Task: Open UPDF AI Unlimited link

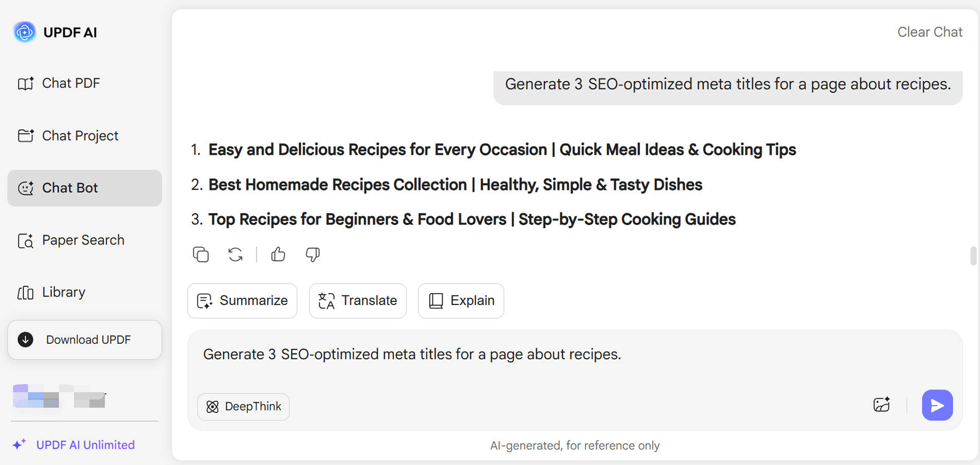Action: tap(85, 445)
